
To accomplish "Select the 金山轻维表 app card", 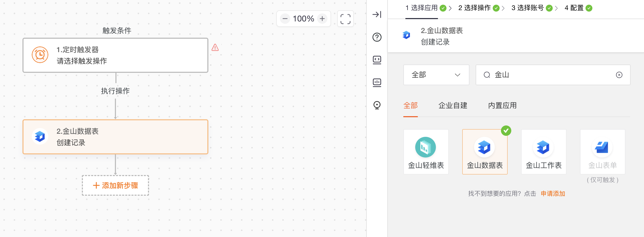I will pyautogui.click(x=426, y=152).
